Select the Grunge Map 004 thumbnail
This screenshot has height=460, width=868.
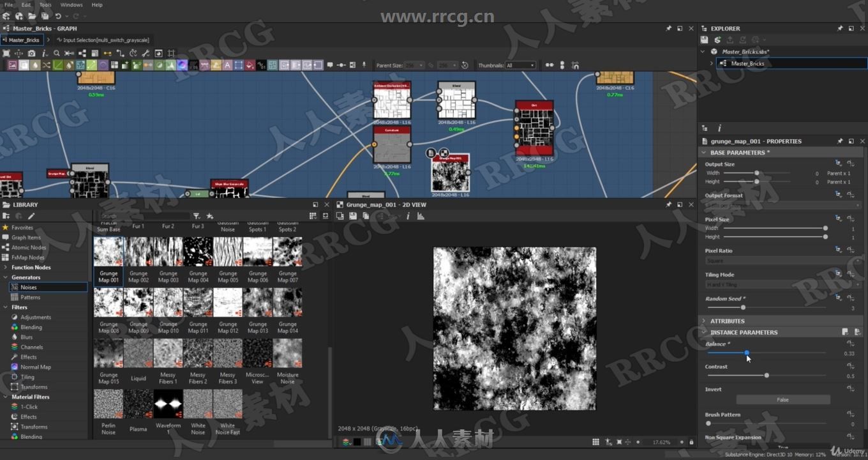point(198,252)
